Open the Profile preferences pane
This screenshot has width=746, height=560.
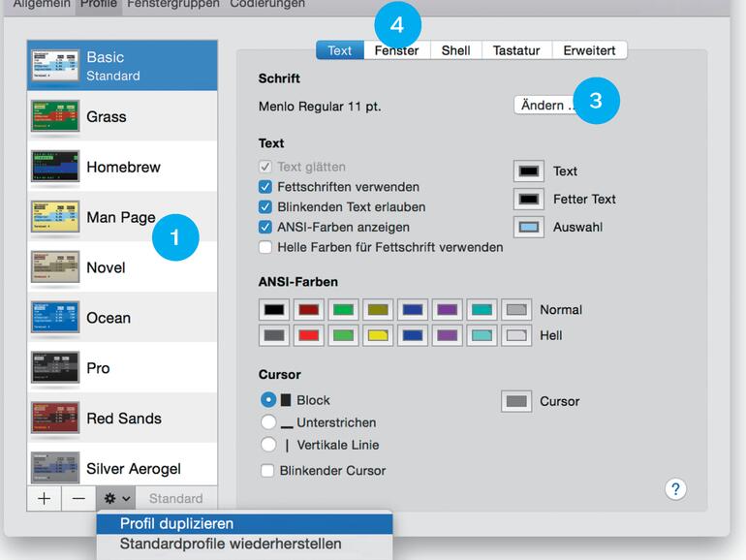[x=99, y=5]
